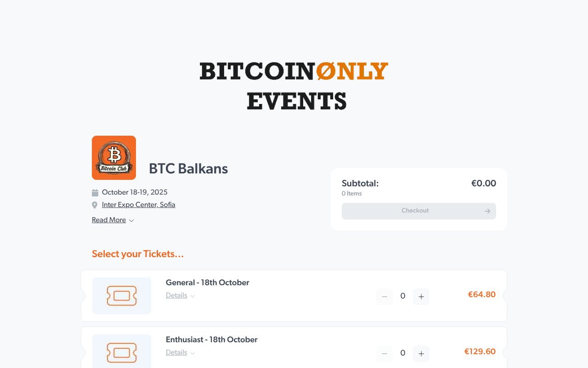Open the Inter Expo Center, Sofia venue link
This screenshot has width=588, height=368.
coord(138,204)
